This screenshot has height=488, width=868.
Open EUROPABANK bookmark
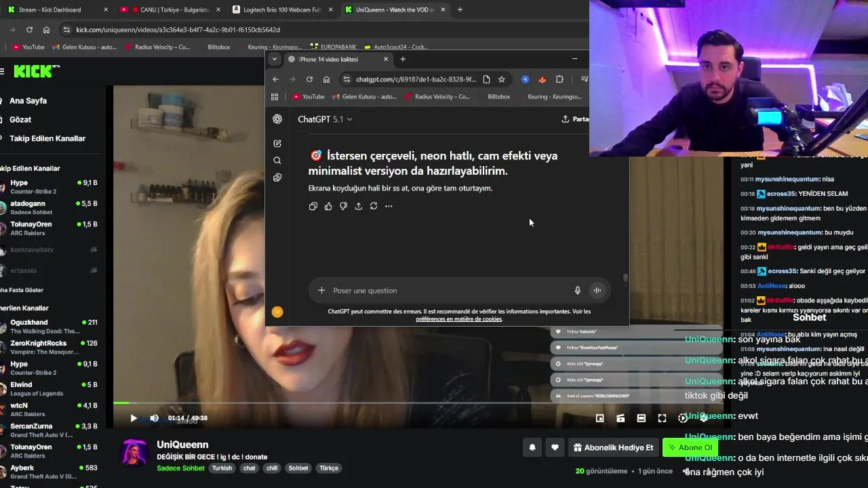click(333, 47)
